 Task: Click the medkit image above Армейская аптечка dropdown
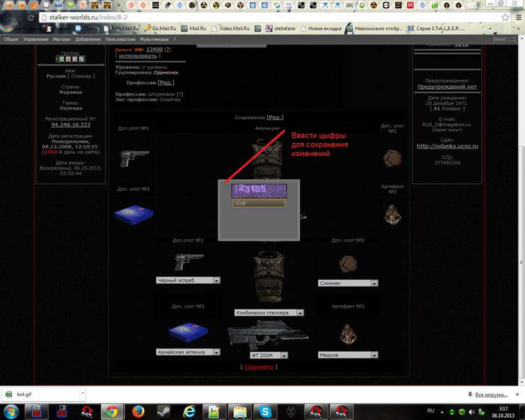pyautogui.click(x=188, y=332)
